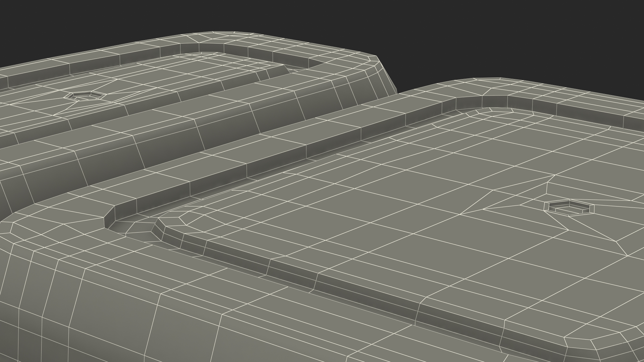Click the hexagonal recess on the right panel

[x=569, y=208]
